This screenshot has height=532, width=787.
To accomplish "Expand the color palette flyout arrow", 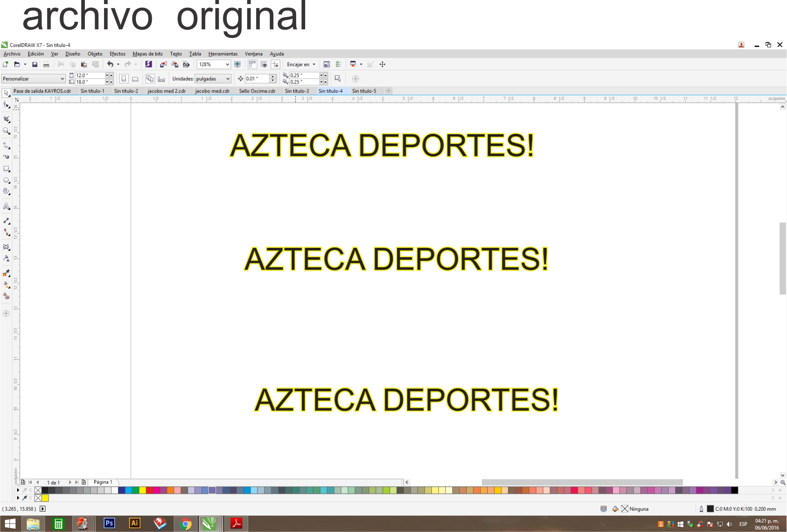I will point(18,490).
